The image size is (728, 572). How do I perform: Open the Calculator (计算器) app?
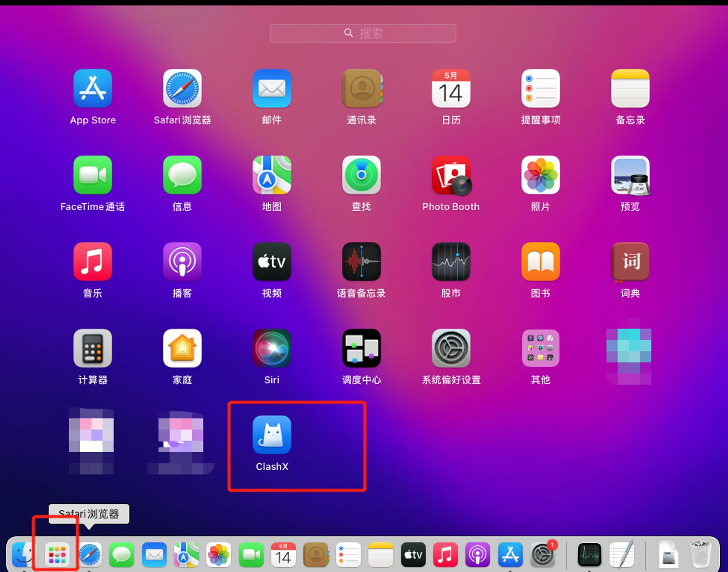click(x=93, y=348)
